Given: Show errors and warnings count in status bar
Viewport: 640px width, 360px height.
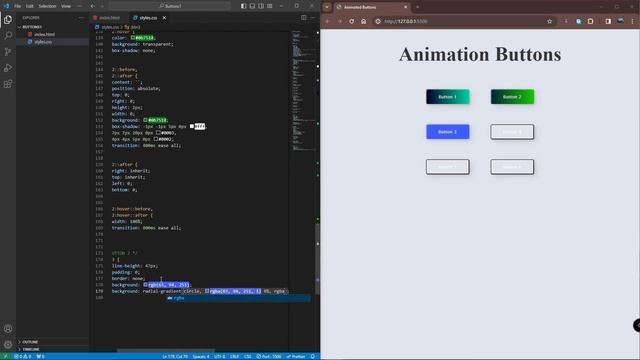Looking at the screenshot, I should pyautogui.click(x=23, y=356).
